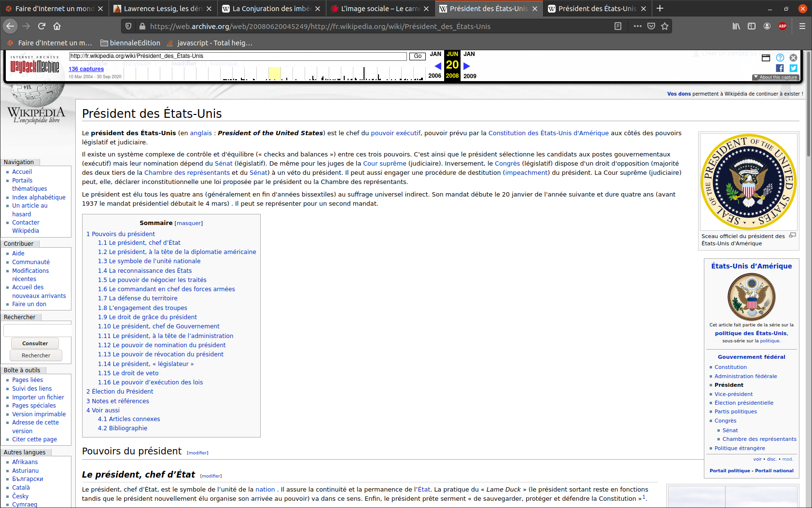Viewport: 812px width, 508px height.
Task: Reload the page with the refresh icon
Action: (x=42, y=26)
